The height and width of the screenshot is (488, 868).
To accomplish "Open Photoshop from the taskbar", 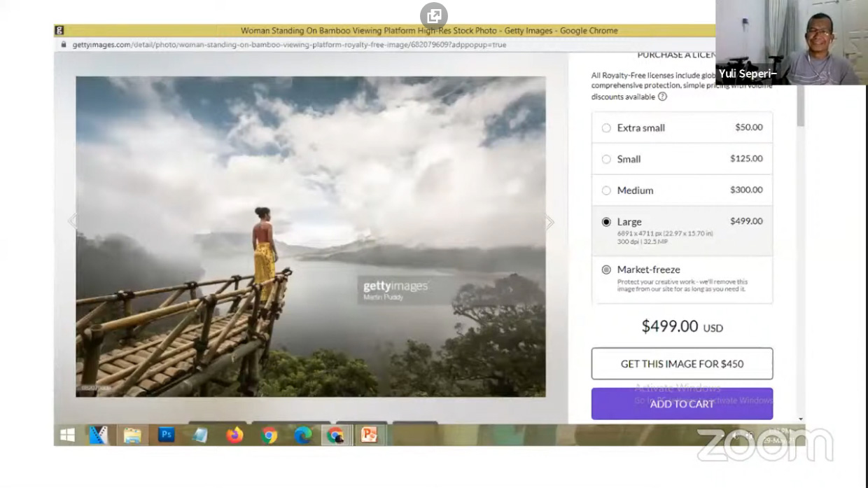I will (166, 435).
